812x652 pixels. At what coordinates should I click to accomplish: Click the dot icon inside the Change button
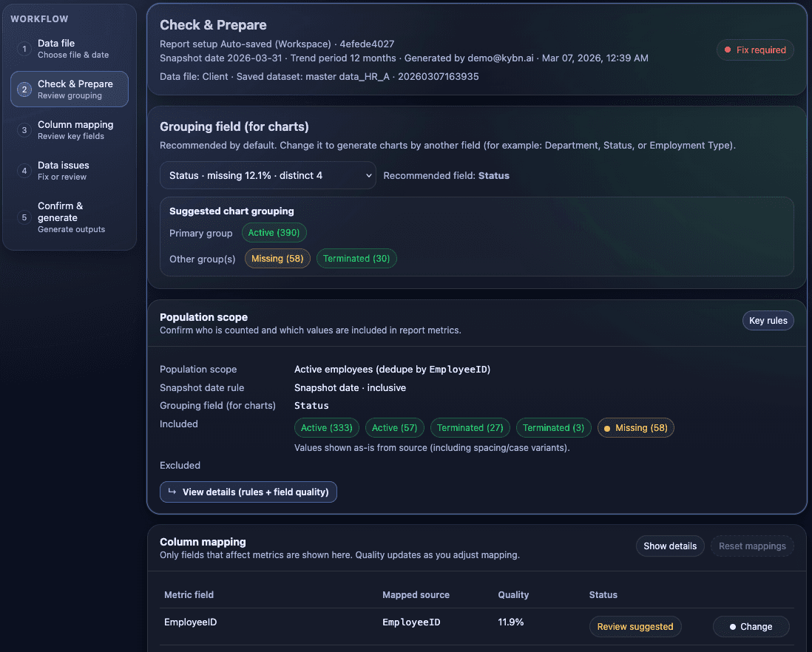tap(733, 626)
